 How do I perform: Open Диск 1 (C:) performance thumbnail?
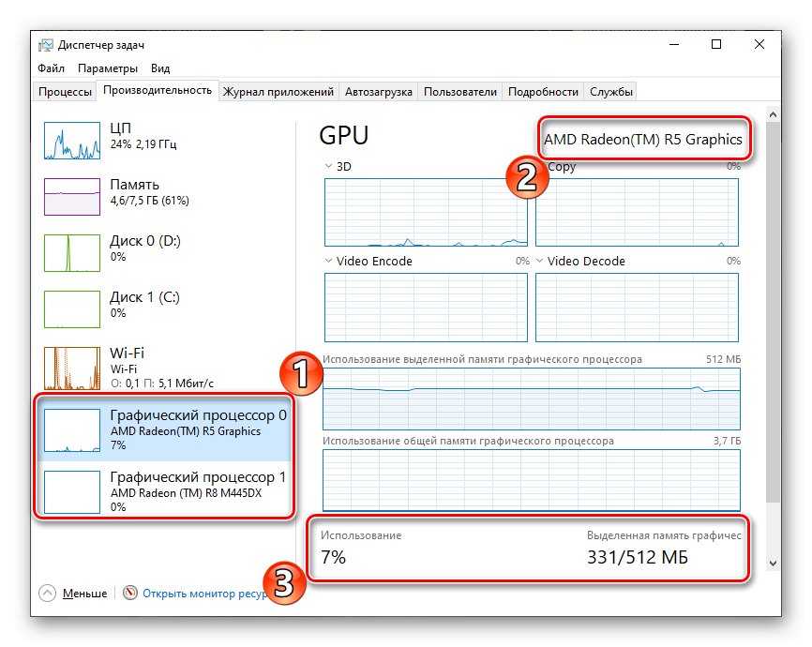tap(71, 308)
